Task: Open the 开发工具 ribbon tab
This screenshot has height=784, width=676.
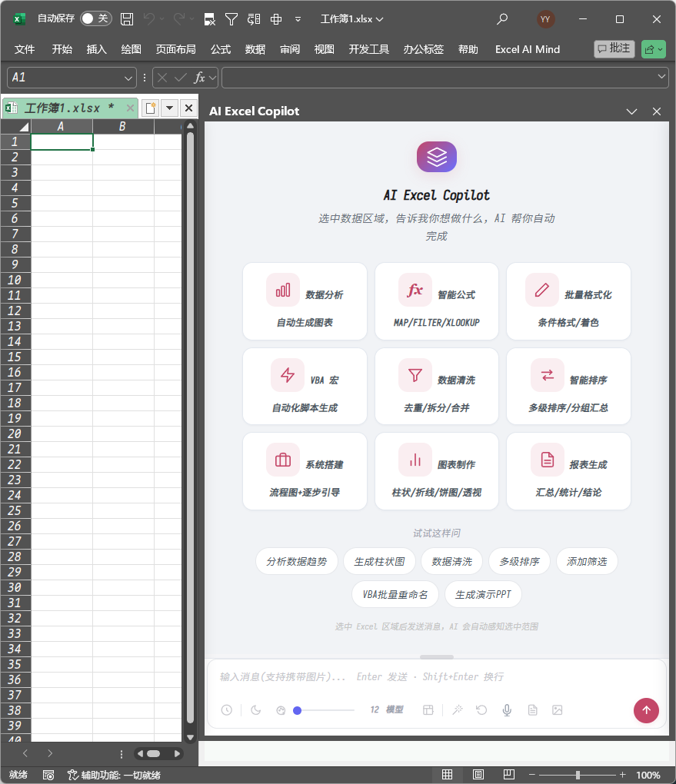Action: [369, 49]
